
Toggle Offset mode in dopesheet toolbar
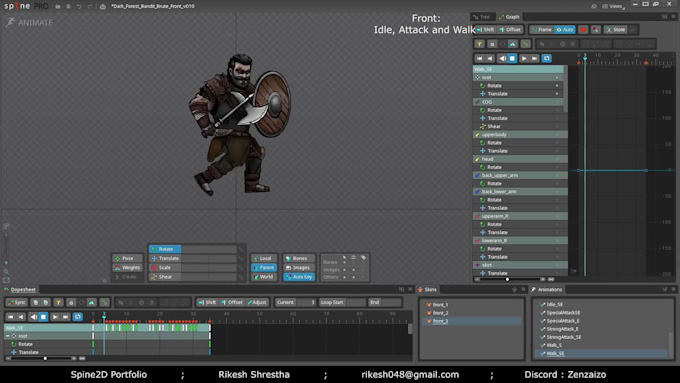[232, 302]
